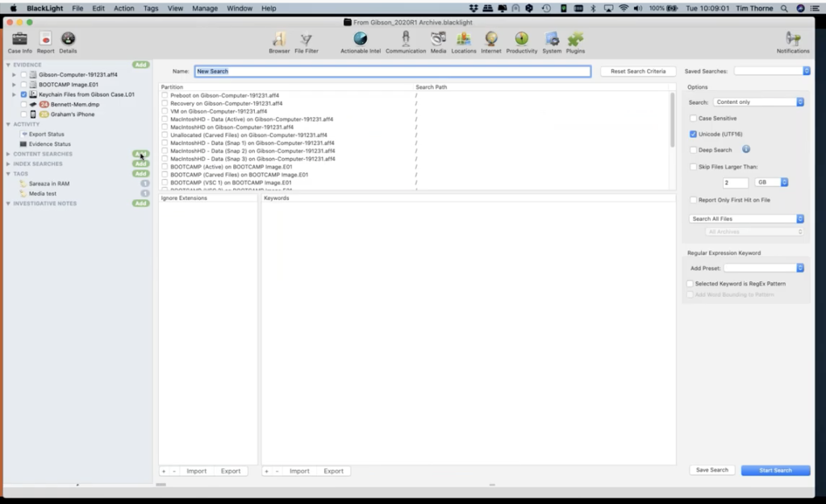Open the Media view
Screen dimensions: 826x504
tap(438, 42)
